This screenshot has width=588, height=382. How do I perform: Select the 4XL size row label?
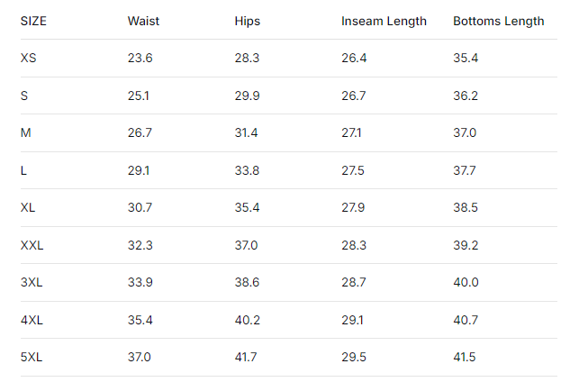point(32,320)
